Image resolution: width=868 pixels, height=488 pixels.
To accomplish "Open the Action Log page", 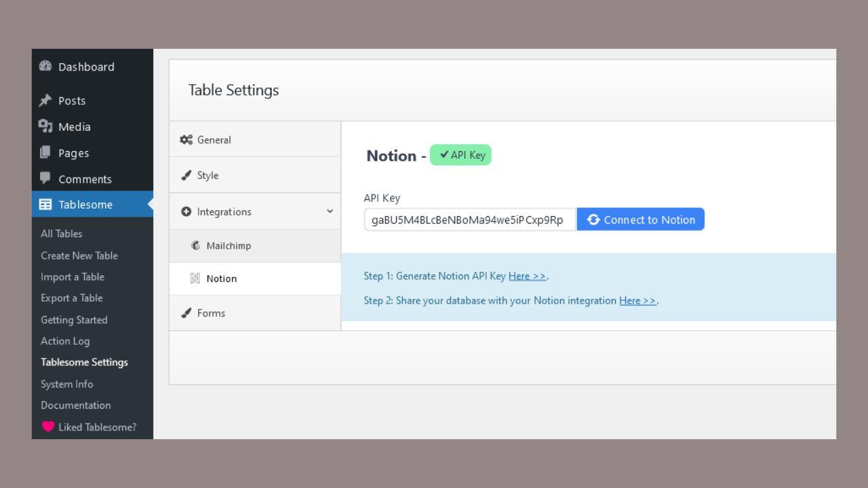I will 65,341.
